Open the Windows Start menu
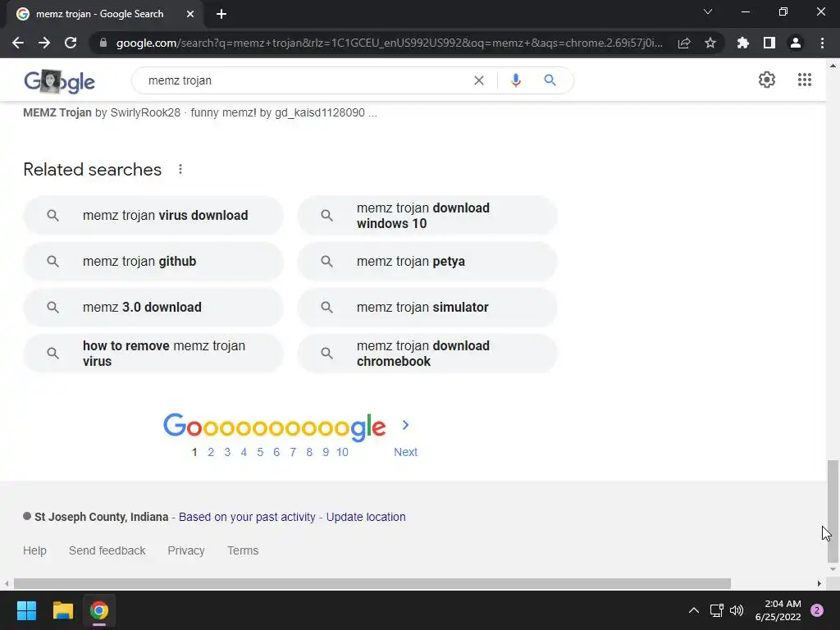Viewport: 840px width, 630px height. tap(26, 610)
